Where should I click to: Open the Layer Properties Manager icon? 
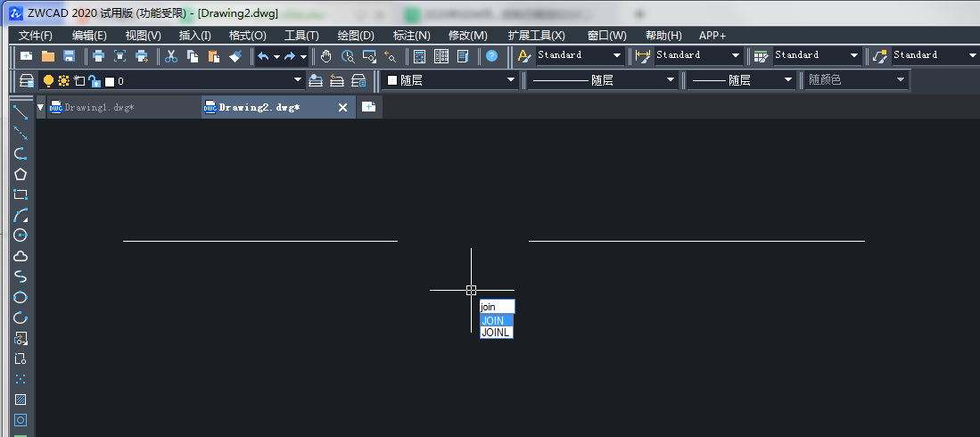(x=27, y=81)
